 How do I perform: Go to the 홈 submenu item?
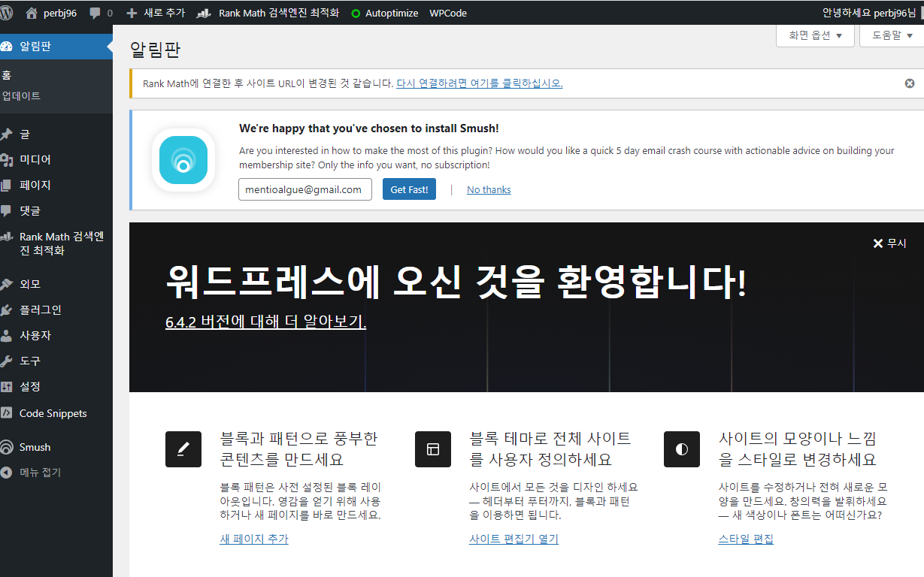tap(7, 75)
